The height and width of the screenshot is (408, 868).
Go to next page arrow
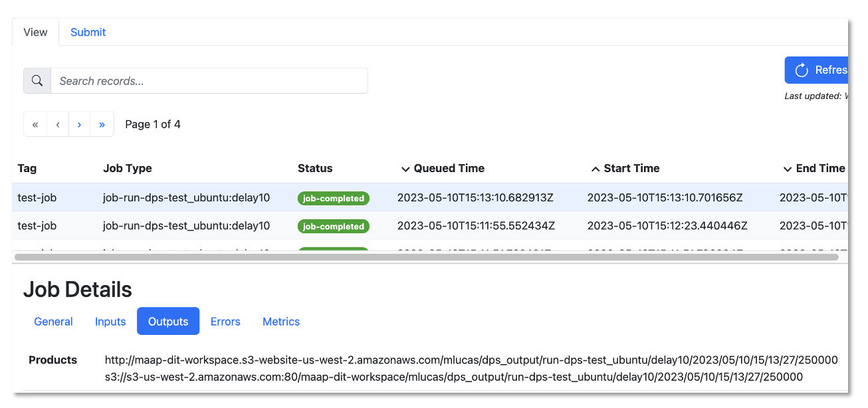(79, 124)
